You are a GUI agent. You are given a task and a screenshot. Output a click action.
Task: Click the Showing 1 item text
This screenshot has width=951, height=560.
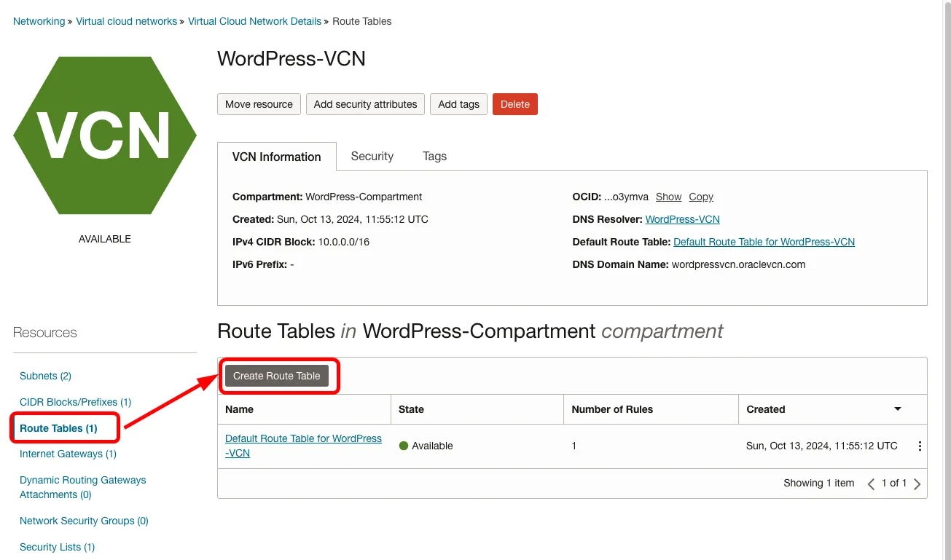(x=819, y=483)
